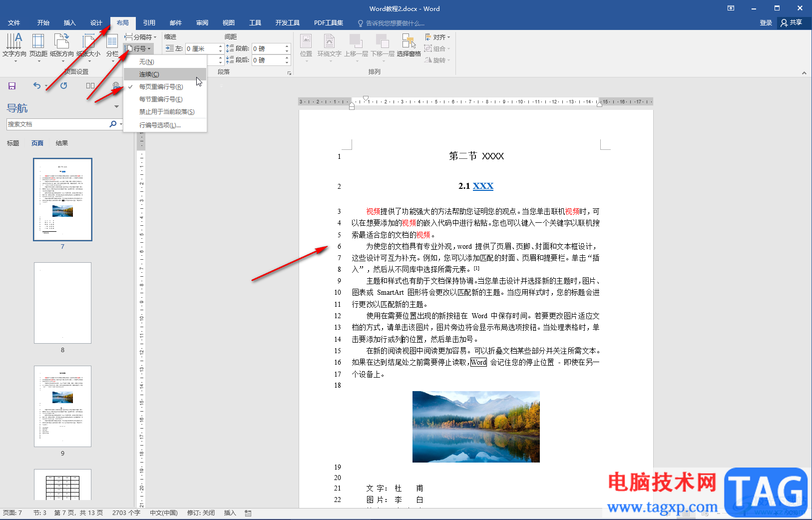812x520 pixels.
Task: Switch to the 设计 design ribbon tab
Action: point(96,23)
